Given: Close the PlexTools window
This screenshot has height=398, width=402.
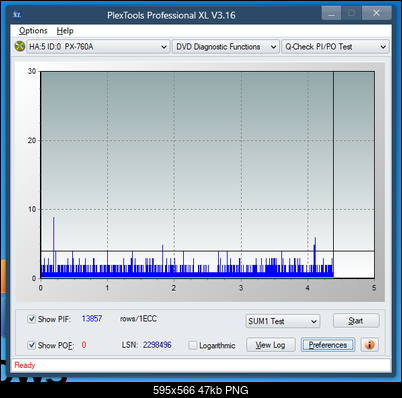Looking at the screenshot, I should (x=376, y=13).
